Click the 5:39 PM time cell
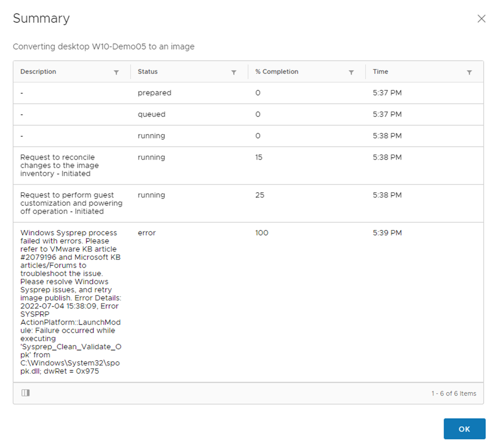Image resolution: width=495 pixels, height=448 pixels. (x=387, y=233)
